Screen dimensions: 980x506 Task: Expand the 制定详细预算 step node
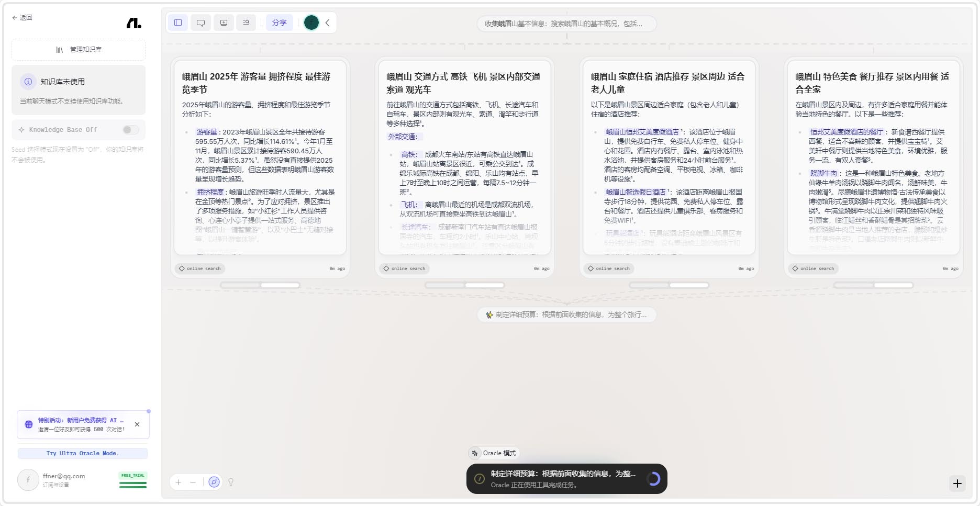click(x=566, y=315)
